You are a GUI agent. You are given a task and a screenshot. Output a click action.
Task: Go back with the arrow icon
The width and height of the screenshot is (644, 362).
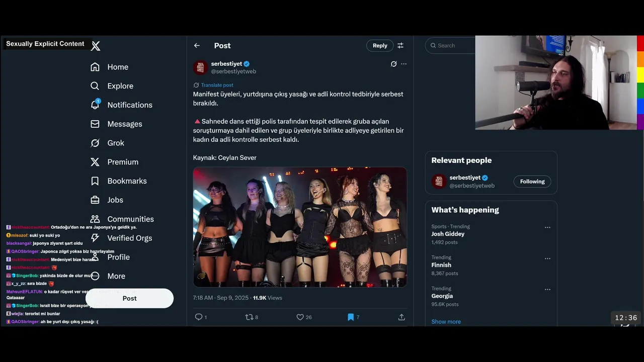point(197,45)
